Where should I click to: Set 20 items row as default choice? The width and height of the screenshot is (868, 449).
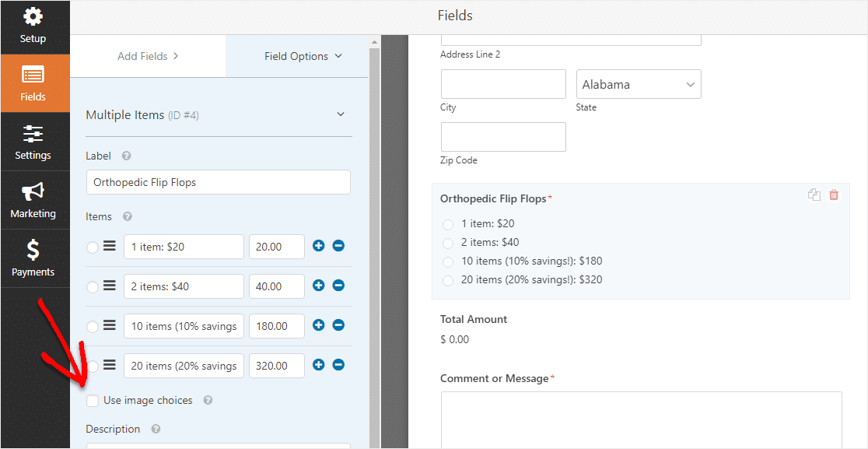pos(93,367)
